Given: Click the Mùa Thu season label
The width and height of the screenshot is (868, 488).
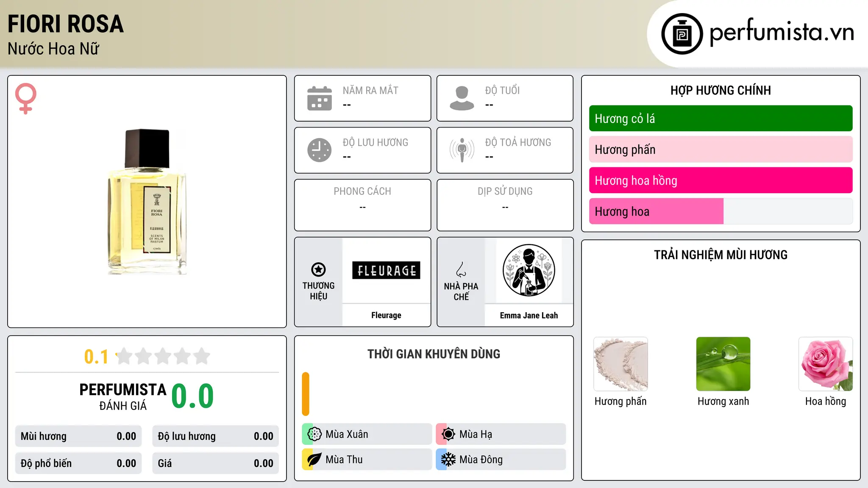Looking at the screenshot, I should (x=344, y=460).
